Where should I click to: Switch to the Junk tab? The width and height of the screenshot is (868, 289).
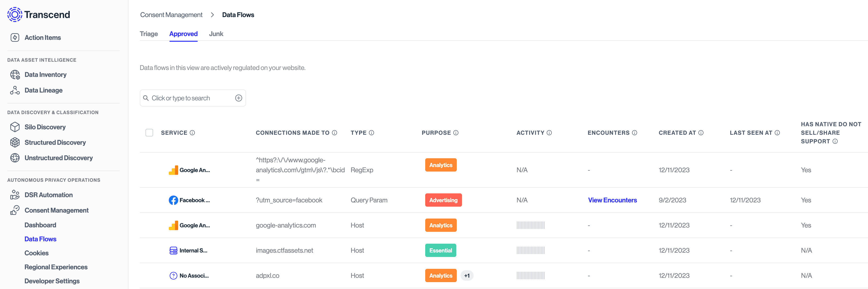[x=216, y=34]
